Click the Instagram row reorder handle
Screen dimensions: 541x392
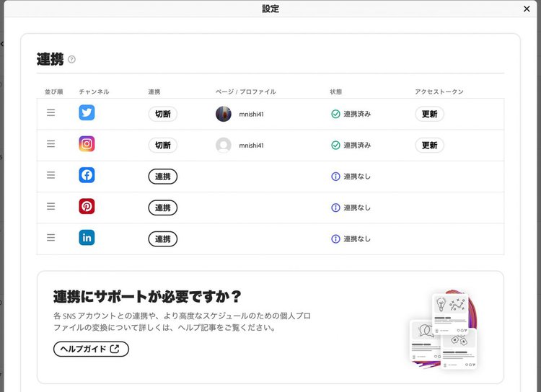click(50, 144)
